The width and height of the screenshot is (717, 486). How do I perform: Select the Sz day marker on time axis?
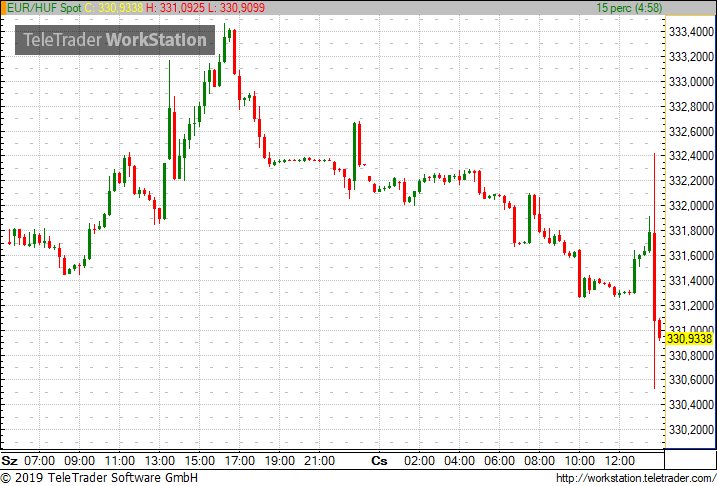tap(9, 460)
